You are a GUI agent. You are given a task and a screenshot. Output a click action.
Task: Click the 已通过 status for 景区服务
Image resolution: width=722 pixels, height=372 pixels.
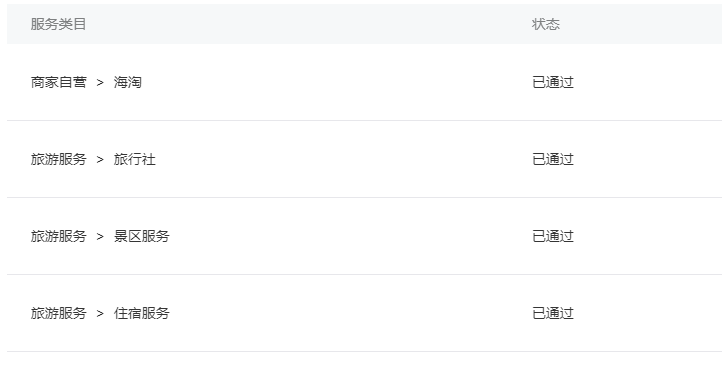click(553, 236)
